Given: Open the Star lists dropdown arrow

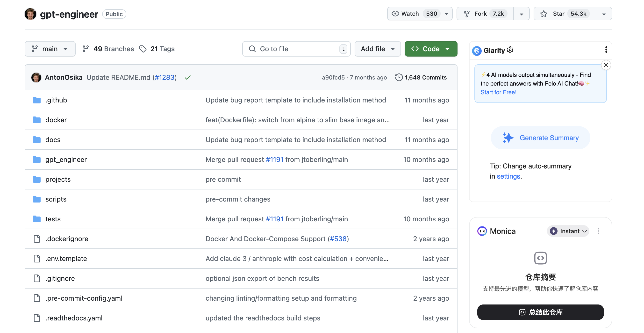Looking at the screenshot, I should [604, 14].
